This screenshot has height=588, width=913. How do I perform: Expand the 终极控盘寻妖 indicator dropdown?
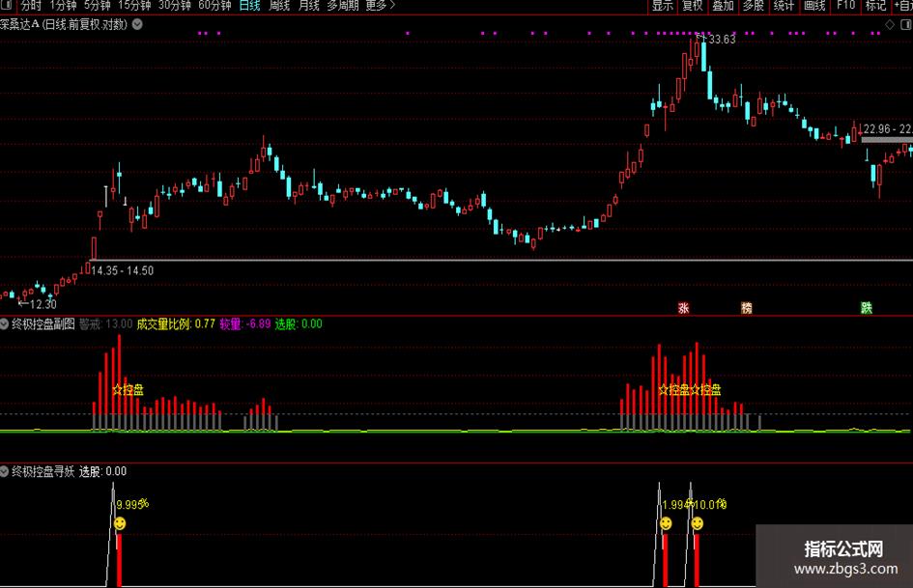click(x=4, y=471)
